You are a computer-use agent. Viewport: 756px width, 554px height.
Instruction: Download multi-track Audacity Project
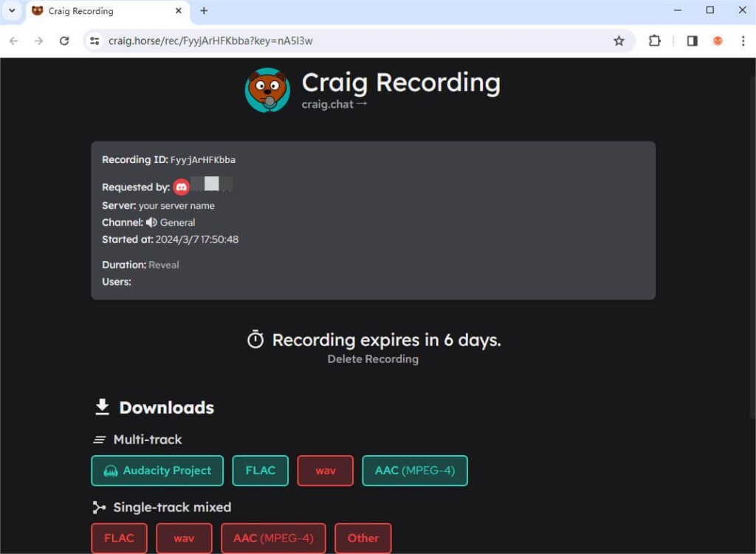pos(157,471)
